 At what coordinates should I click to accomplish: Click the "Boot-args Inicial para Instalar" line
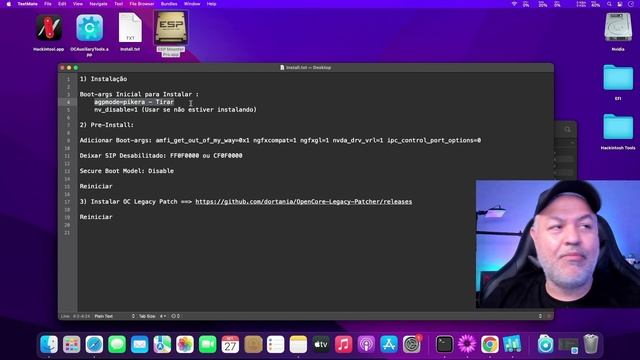(x=139, y=94)
